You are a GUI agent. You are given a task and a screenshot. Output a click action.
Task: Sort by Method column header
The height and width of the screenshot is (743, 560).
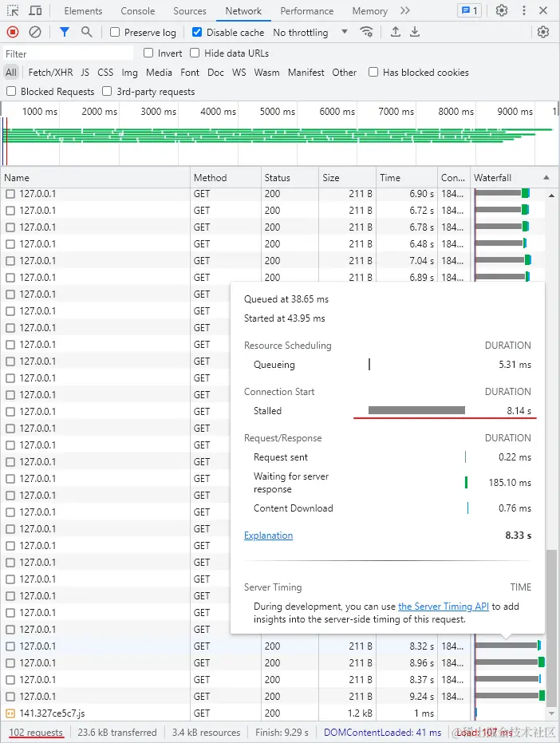[x=226, y=178]
